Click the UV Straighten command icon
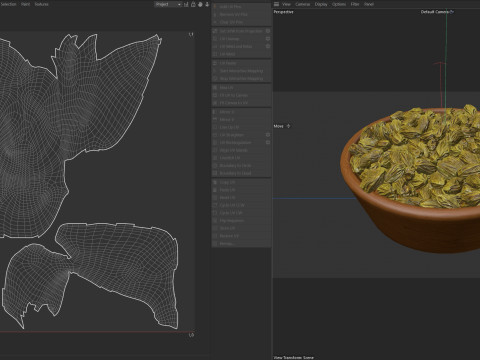 click(x=215, y=135)
